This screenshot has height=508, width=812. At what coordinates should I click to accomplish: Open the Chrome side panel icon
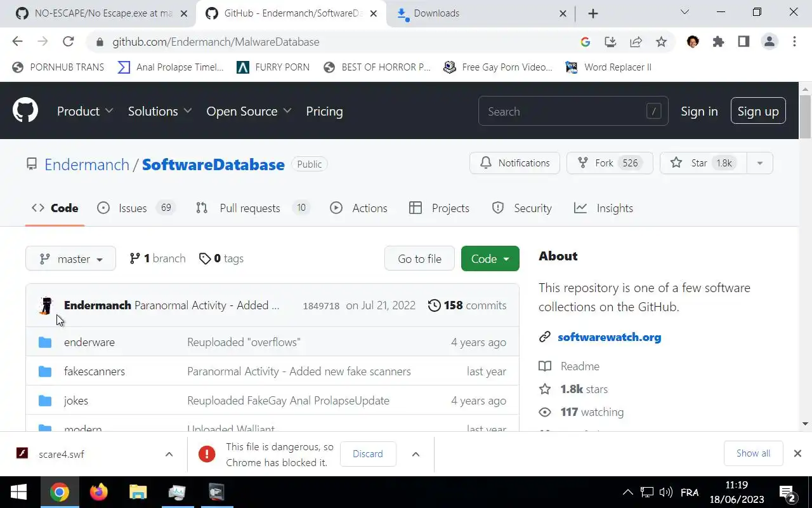tap(743, 42)
